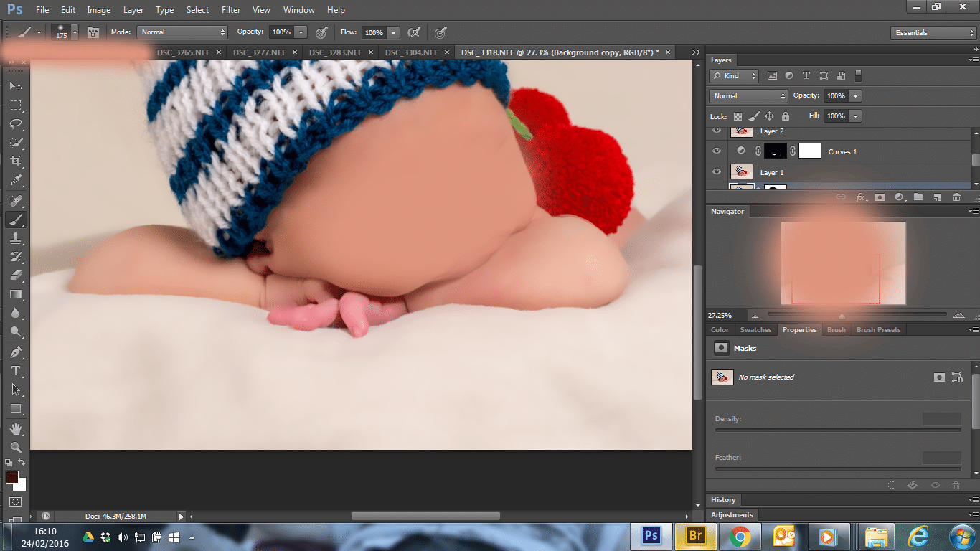The image size is (980, 551).
Task: Select the Lasso tool
Action: pos(16,123)
